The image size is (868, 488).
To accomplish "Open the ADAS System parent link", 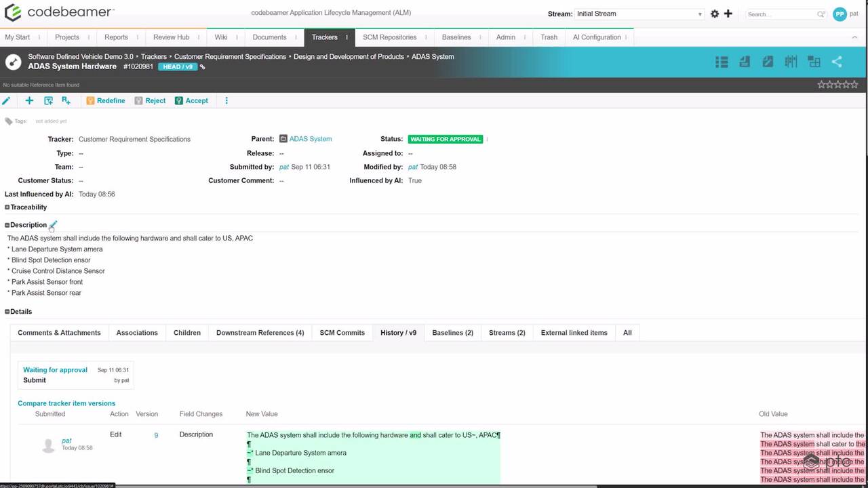I will pos(310,139).
